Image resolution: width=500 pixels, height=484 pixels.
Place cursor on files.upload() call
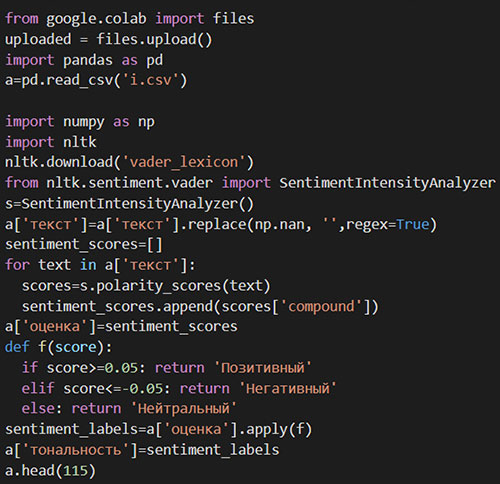pos(154,39)
